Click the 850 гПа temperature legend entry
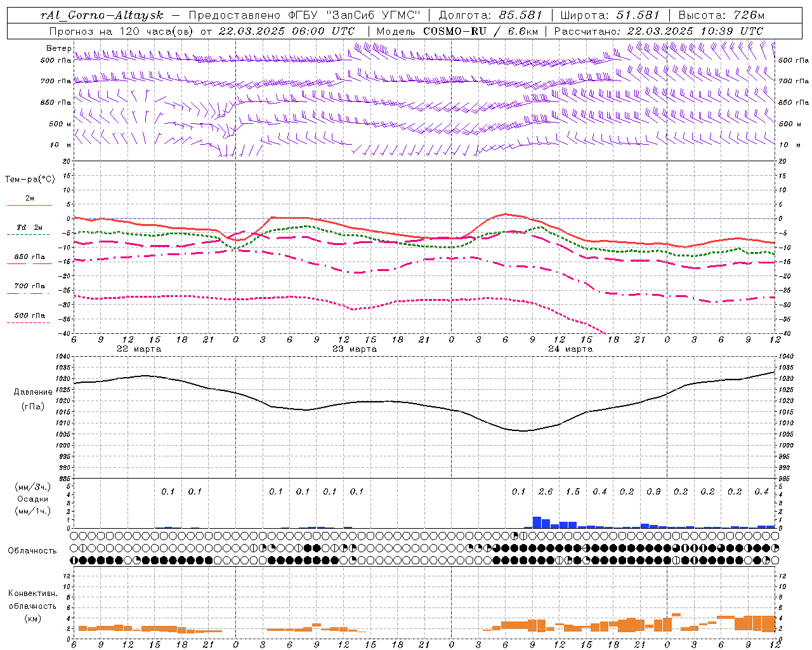812x650 pixels. 30,256
